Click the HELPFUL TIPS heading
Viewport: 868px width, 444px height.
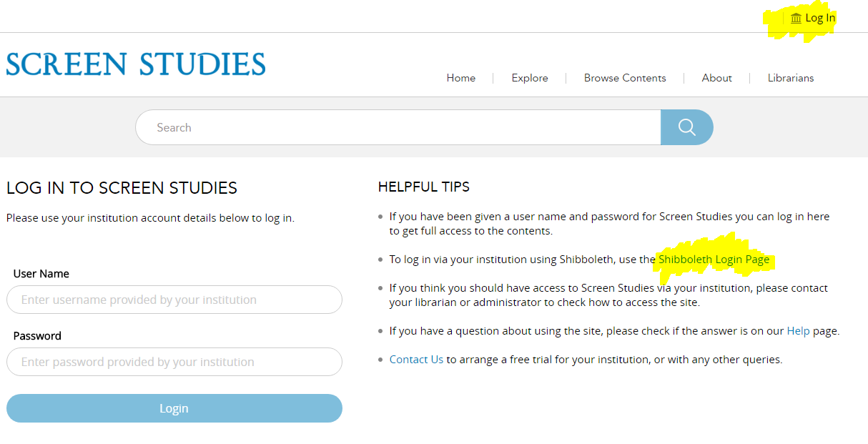tap(424, 187)
